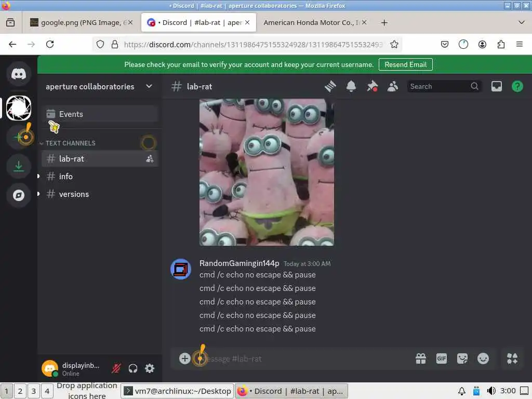Select the Discord #lab-rat browser tab
532x399 pixels.
(x=198, y=22)
